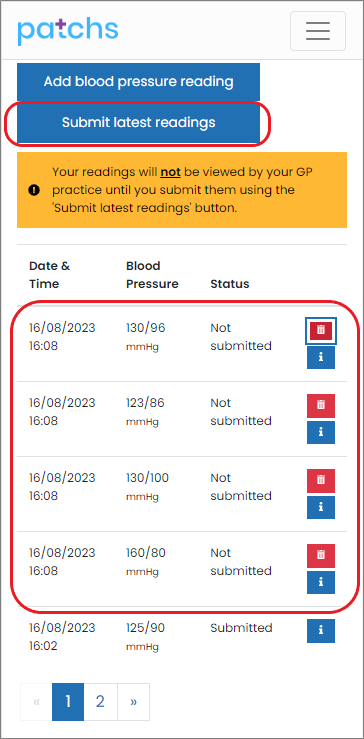Select pagination page 1
Viewport: 364px width, 739px height.
click(68, 702)
